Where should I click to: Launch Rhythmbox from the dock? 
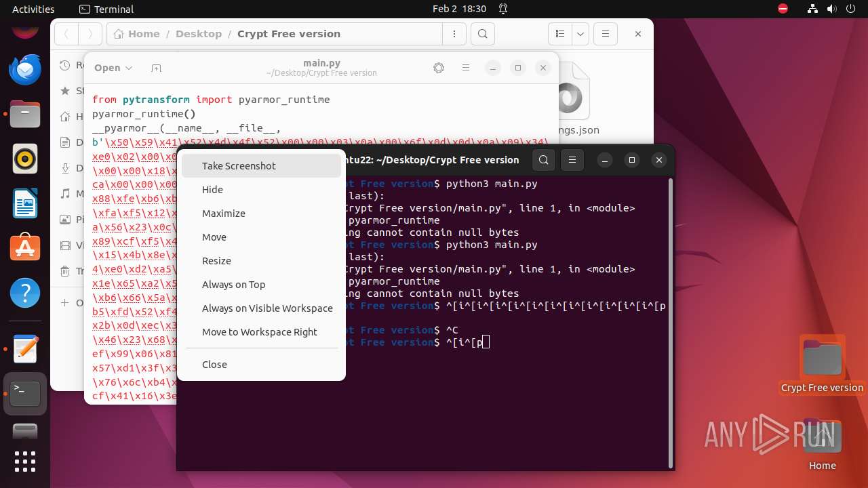pos(25,159)
